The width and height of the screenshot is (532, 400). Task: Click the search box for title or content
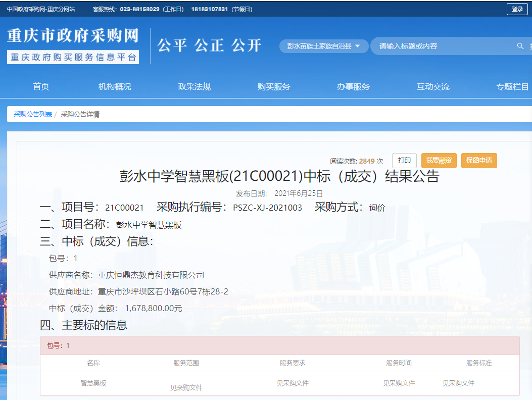pyautogui.click(x=445, y=46)
